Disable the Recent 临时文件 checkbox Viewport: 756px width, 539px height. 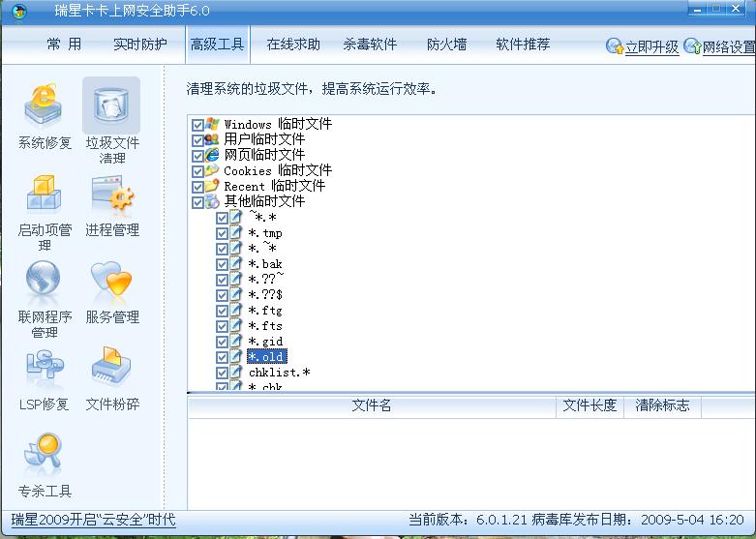197,187
